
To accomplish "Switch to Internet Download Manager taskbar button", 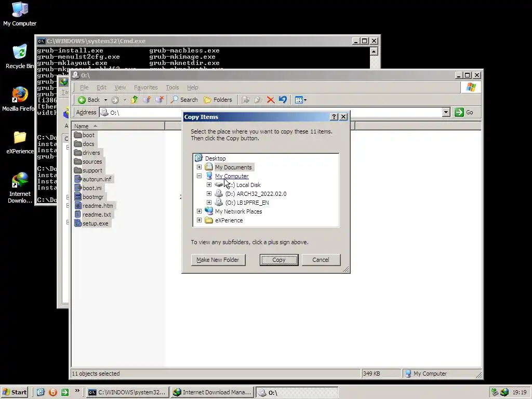I will coord(212,392).
